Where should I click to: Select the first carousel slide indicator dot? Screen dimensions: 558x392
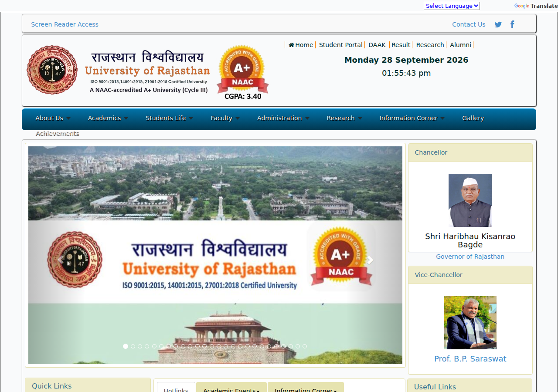point(126,346)
